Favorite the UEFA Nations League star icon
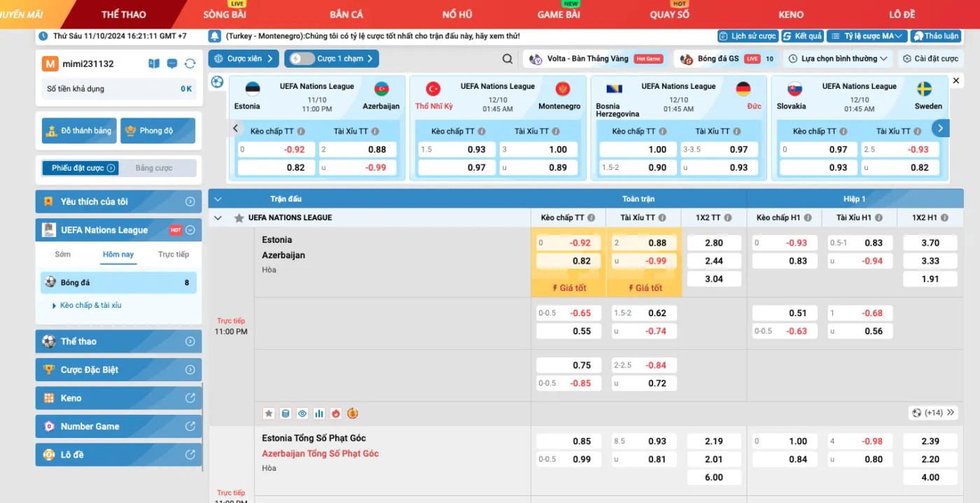Viewport: 980px width, 503px height. tap(239, 218)
